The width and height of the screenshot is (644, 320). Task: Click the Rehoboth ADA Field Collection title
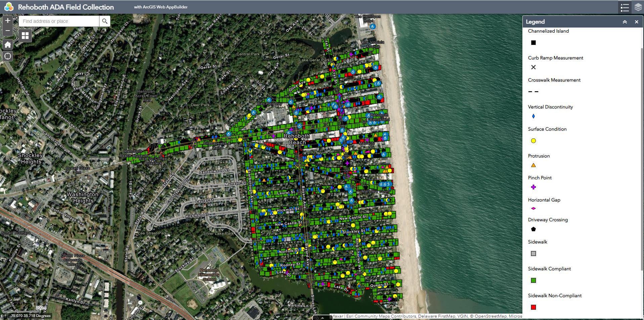[66, 7]
